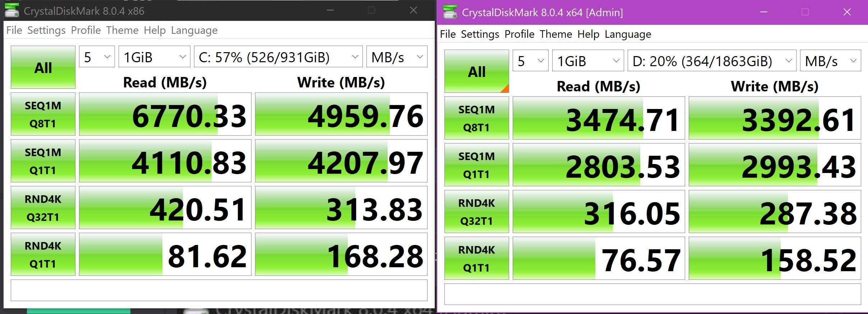This screenshot has height=314, width=868.
Task: Open Profile menu in x64 Admin window
Action: coord(519,34)
